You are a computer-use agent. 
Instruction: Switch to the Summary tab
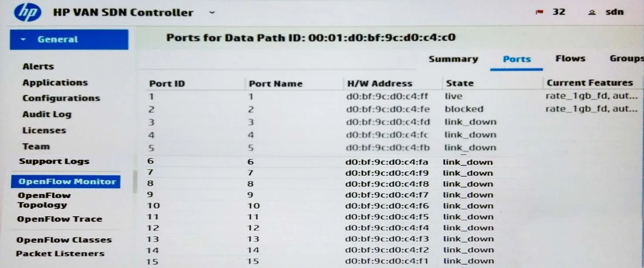point(453,59)
